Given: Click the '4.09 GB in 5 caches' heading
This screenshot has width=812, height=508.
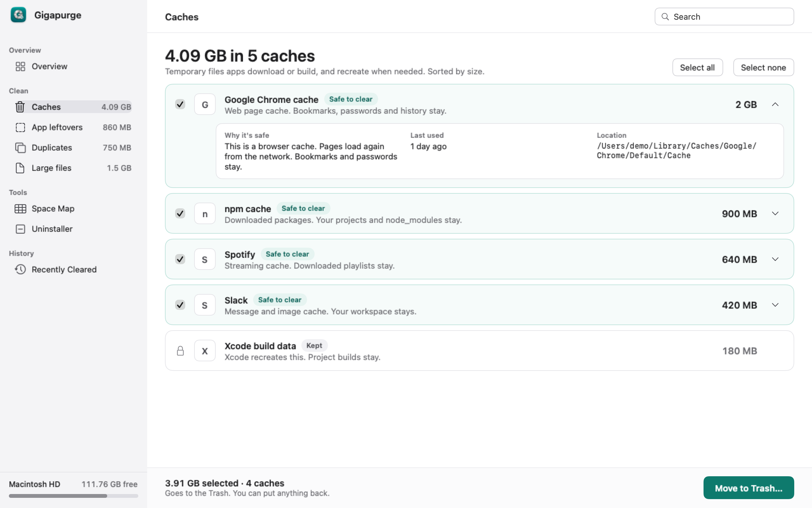Looking at the screenshot, I should coord(240,56).
